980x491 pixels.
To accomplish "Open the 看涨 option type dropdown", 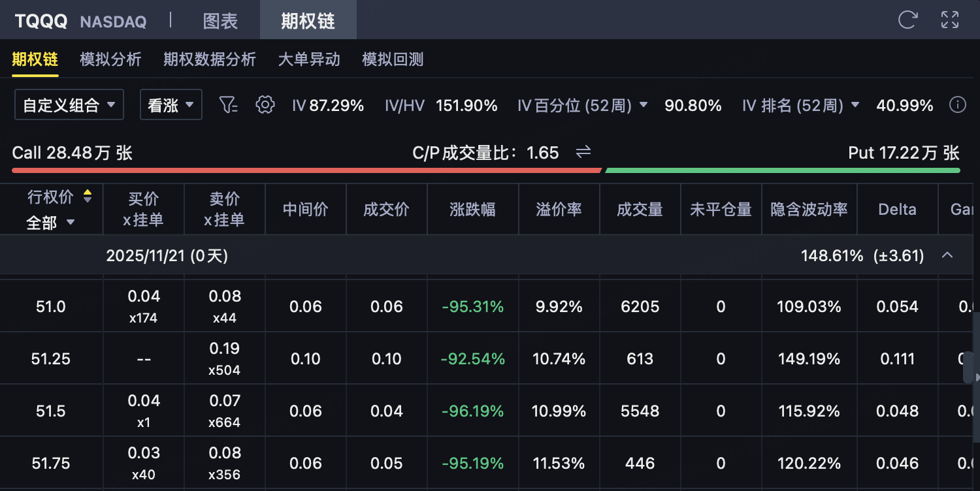I will [x=171, y=105].
